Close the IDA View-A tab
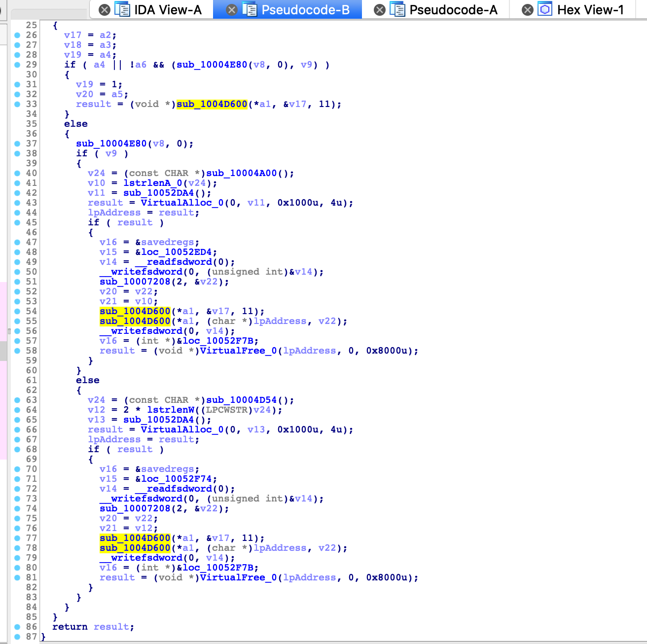The width and height of the screenshot is (647, 644). click(105, 10)
